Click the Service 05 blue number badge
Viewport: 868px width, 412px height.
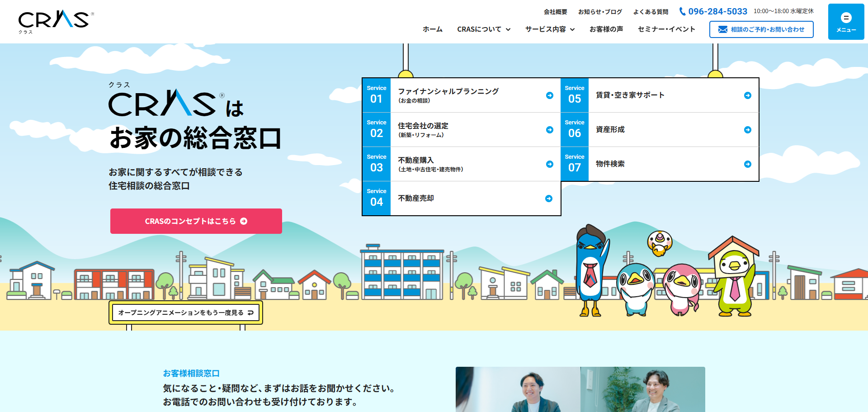click(575, 95)
